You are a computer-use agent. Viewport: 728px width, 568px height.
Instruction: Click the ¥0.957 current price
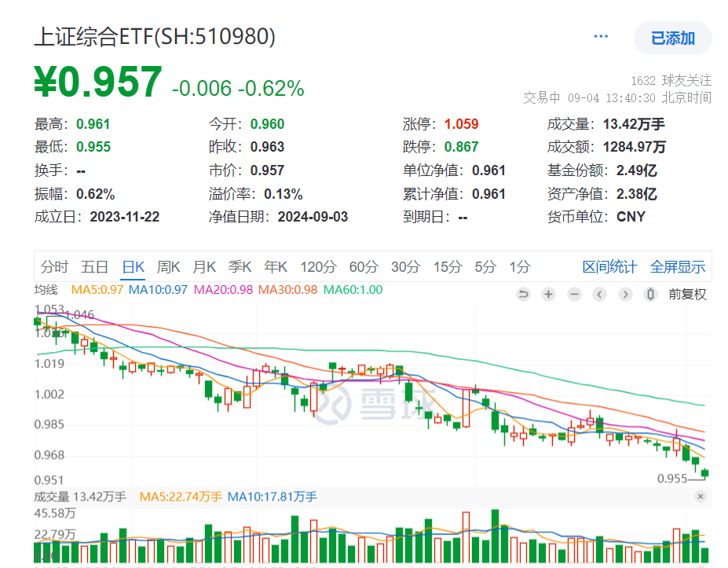pos(98,82)
